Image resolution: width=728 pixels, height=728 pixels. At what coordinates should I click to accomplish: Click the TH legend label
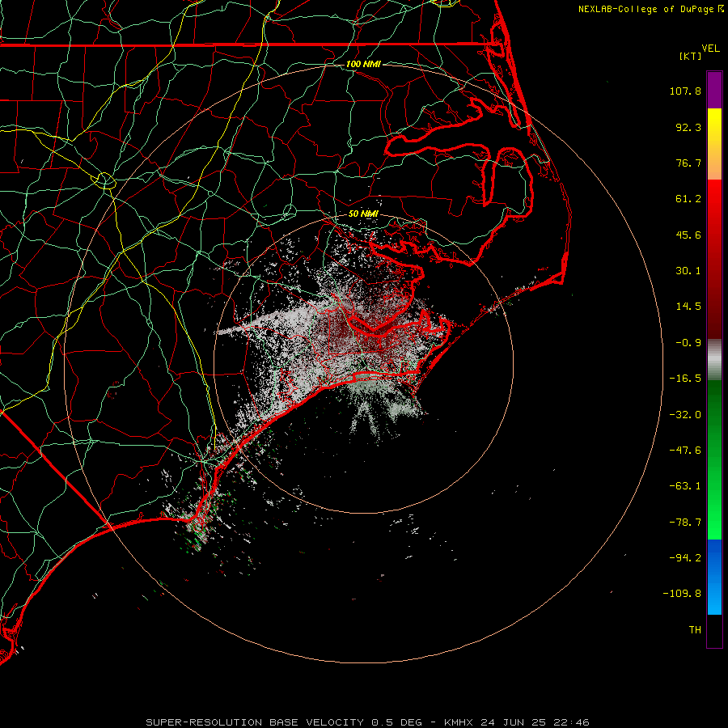[695, 629]
